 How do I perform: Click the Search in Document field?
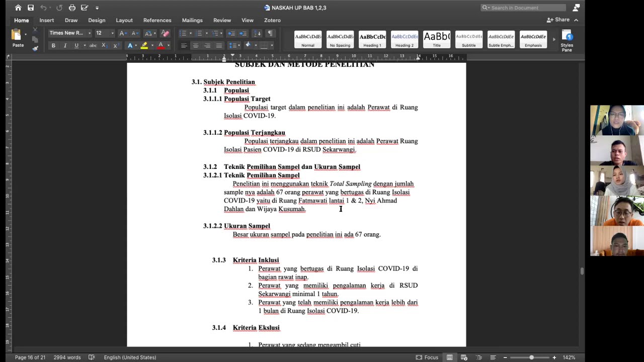click(523, 8)
